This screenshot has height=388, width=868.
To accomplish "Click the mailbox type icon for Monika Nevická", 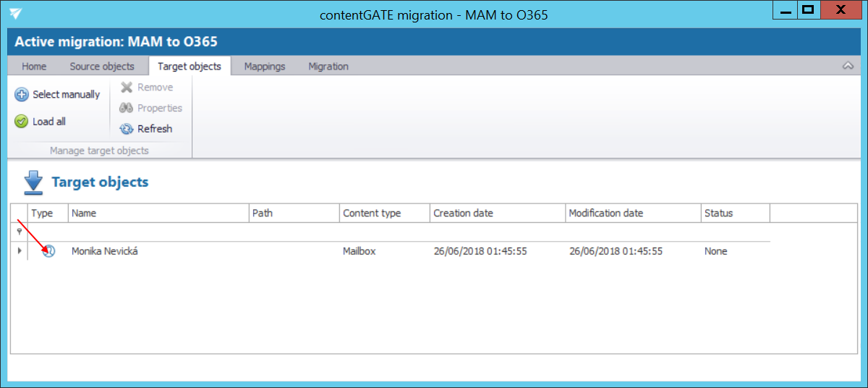I will tap(48, 251).
